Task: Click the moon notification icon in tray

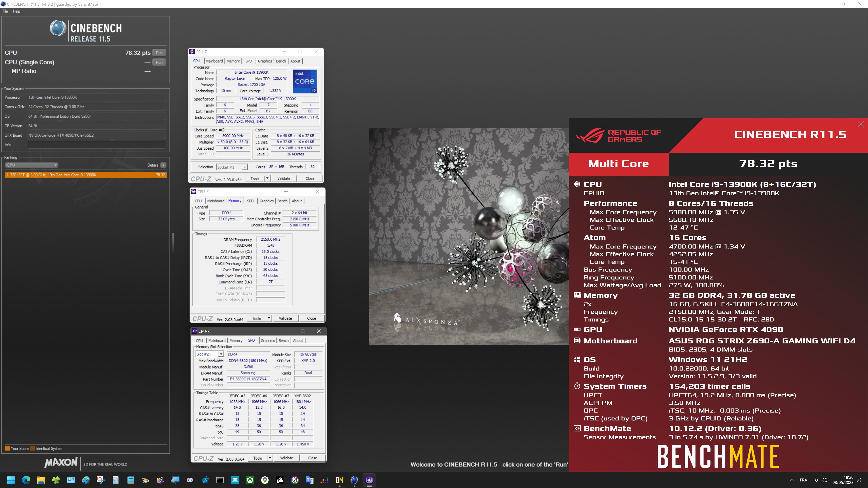Action: click(x=859, y=480)
